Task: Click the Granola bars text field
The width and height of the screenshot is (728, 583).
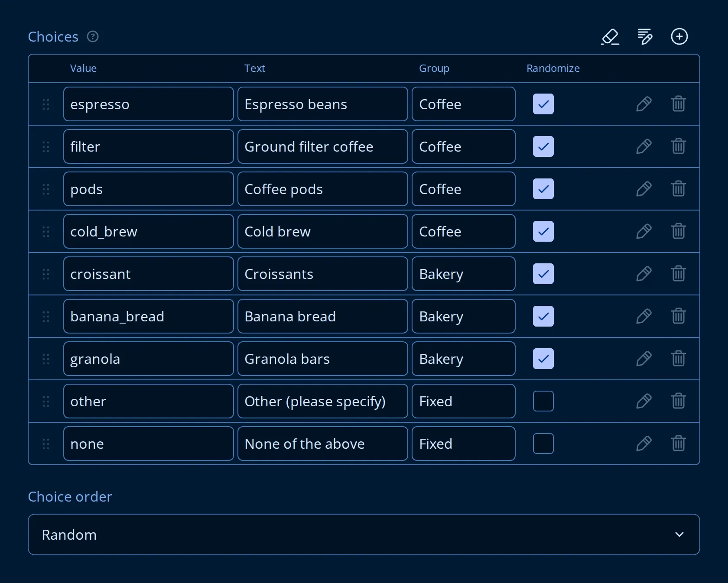Action: (323, 359)
